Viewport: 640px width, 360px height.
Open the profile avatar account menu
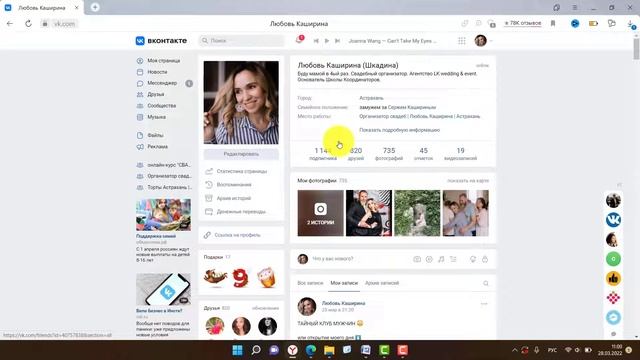483,41
